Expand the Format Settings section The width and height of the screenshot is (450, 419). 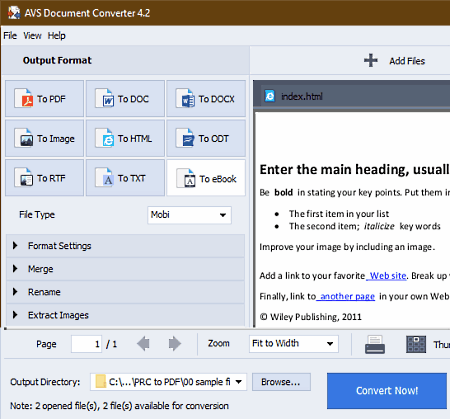(x=125, y=246)
